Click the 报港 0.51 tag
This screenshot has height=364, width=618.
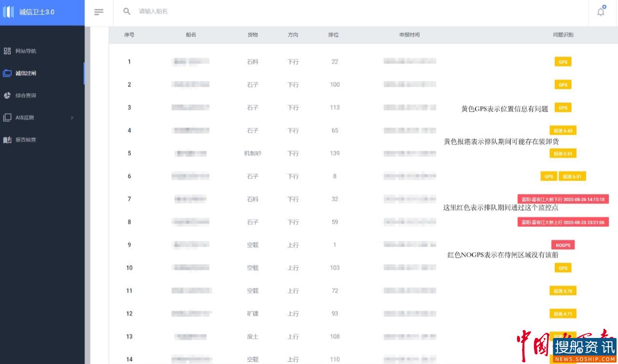click(563, 154)
